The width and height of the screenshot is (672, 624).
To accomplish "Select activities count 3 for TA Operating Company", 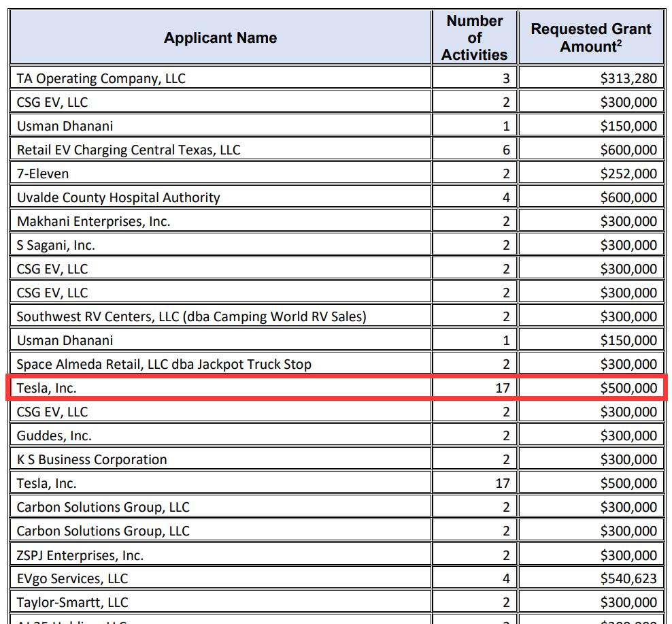I will pyautogui.click(x=475, y=78).
